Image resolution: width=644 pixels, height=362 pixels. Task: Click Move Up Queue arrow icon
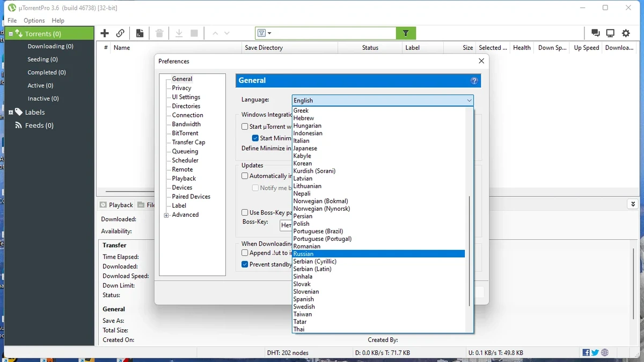215,33
